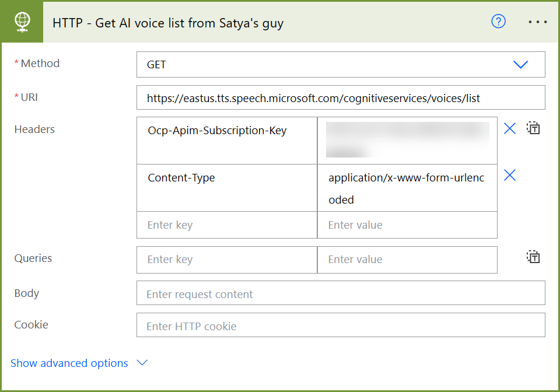The width and height of the screenshot is (560, 392).
Task: Rename the HTTP action title
Action: (167, 23)
